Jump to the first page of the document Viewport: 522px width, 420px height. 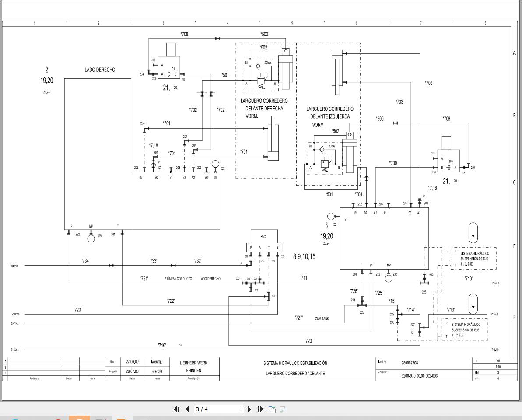[x=177, y=409]
